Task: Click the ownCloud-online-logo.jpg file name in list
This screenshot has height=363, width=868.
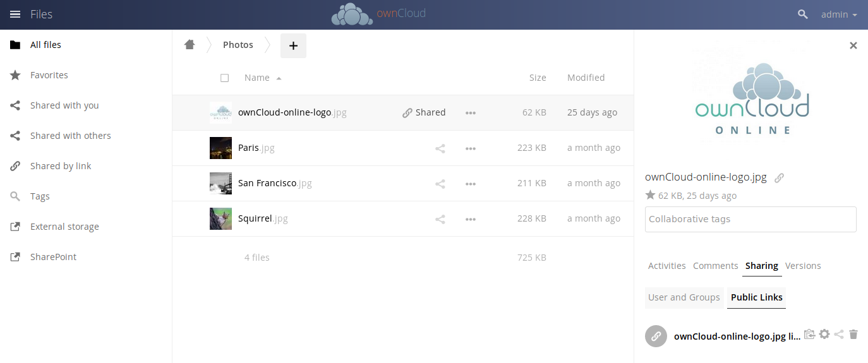Action: (292, 112)
